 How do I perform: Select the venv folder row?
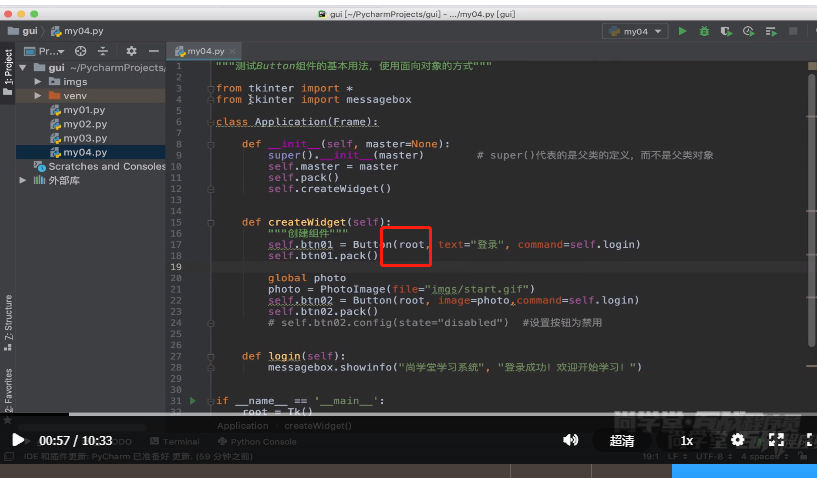pyautogui.click(x=91, y=96)
